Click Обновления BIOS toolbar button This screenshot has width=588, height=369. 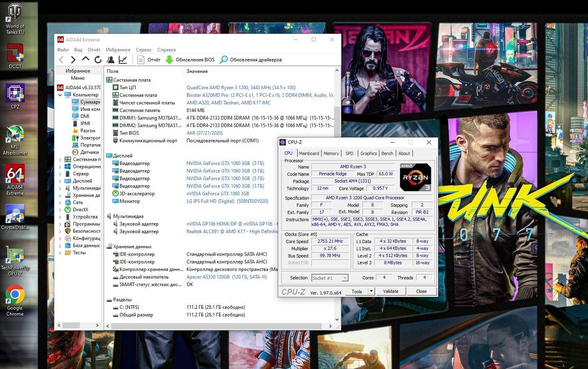190,60
